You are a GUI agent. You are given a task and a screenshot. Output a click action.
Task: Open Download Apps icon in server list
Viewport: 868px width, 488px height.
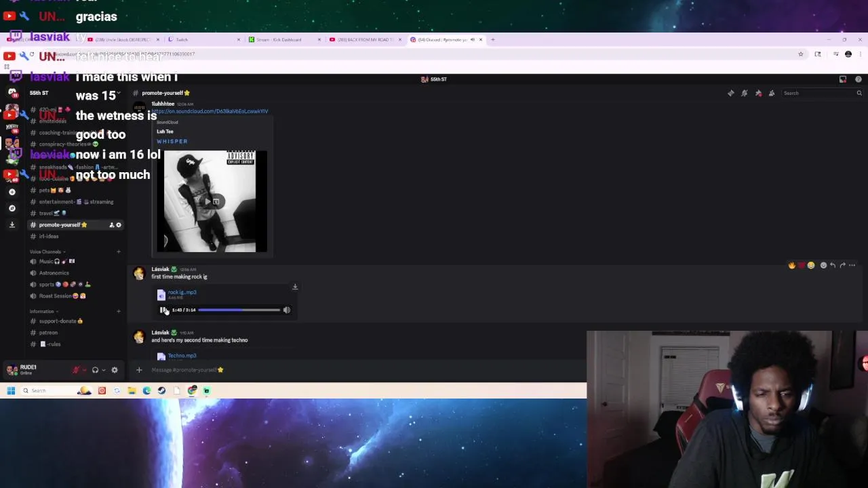point(12,224)
